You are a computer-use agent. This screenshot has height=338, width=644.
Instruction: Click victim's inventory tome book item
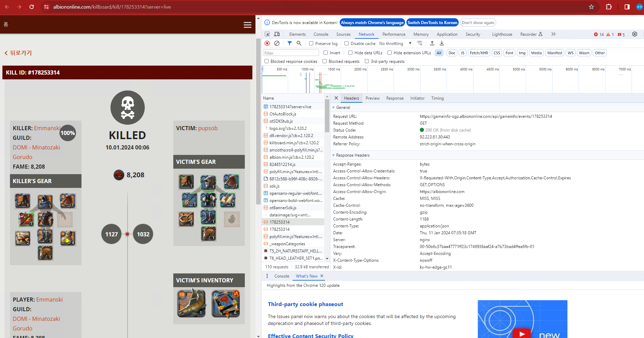tap(226, 303)
